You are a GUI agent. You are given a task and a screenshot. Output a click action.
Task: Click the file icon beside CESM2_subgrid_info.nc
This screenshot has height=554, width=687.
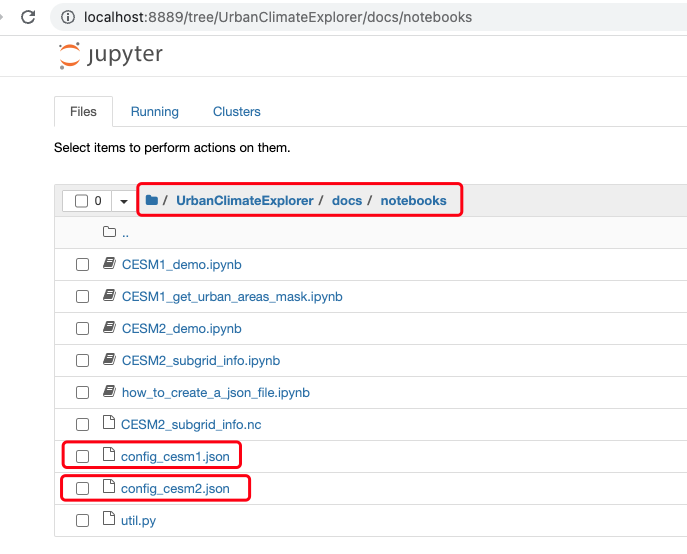pos(109,423)
